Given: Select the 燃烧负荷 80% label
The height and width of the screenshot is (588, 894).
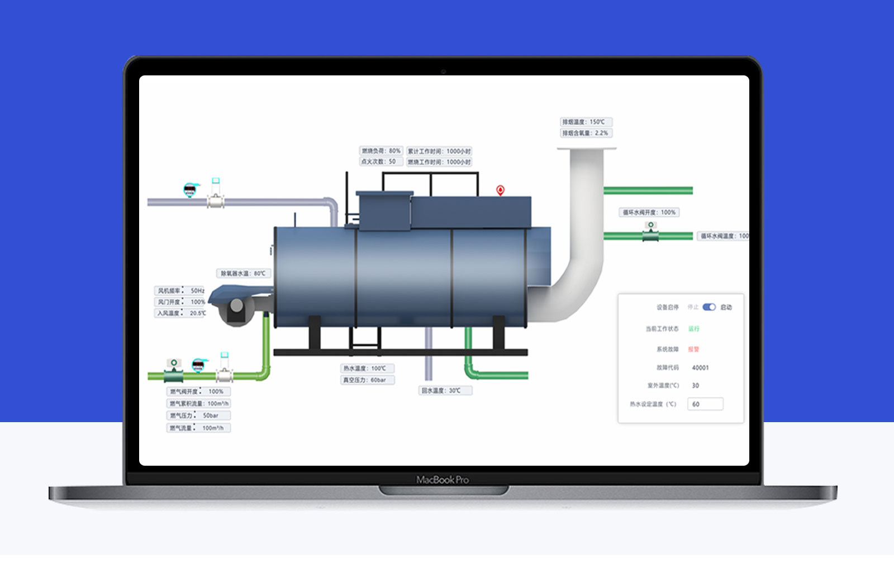Looking at the screenshot, I should tap(381, 151).
